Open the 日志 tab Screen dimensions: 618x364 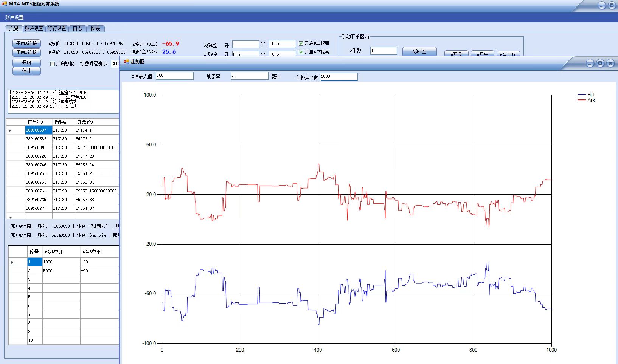point(77,29)
